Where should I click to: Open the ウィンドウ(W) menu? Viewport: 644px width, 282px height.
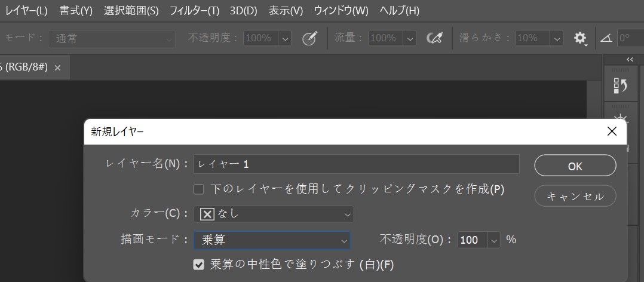click(x=341, y=11)
